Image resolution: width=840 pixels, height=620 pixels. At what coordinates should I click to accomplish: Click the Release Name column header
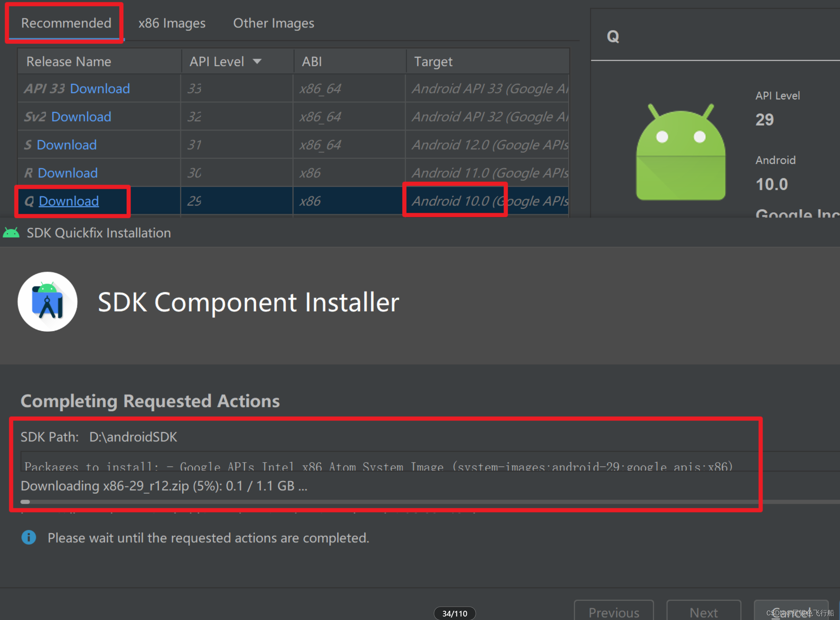coord(69,61)
